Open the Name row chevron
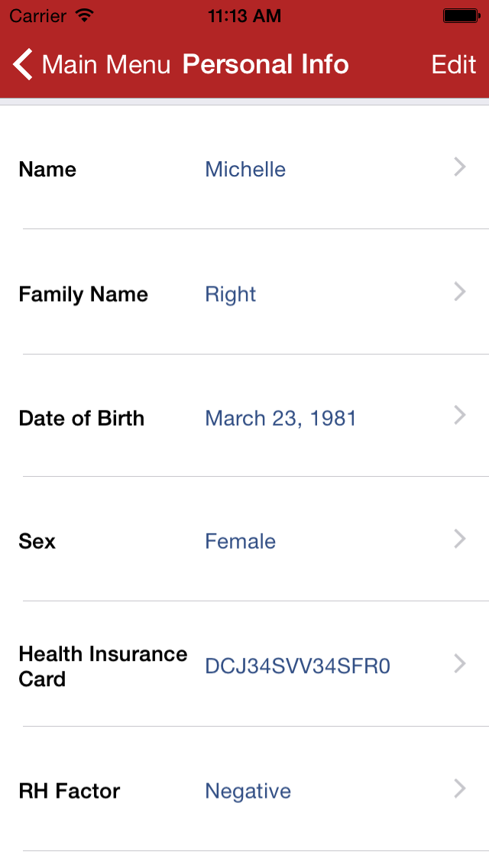 459,167
